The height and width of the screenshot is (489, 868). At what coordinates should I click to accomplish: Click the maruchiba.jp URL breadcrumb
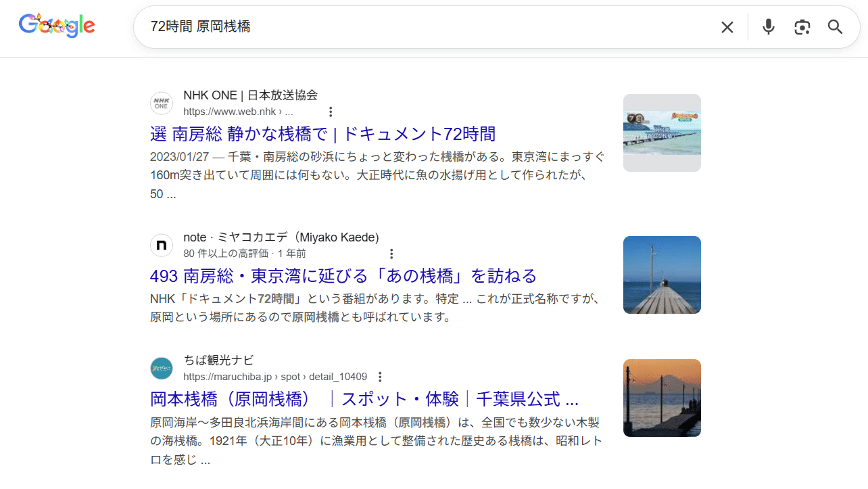pos(274,377)
